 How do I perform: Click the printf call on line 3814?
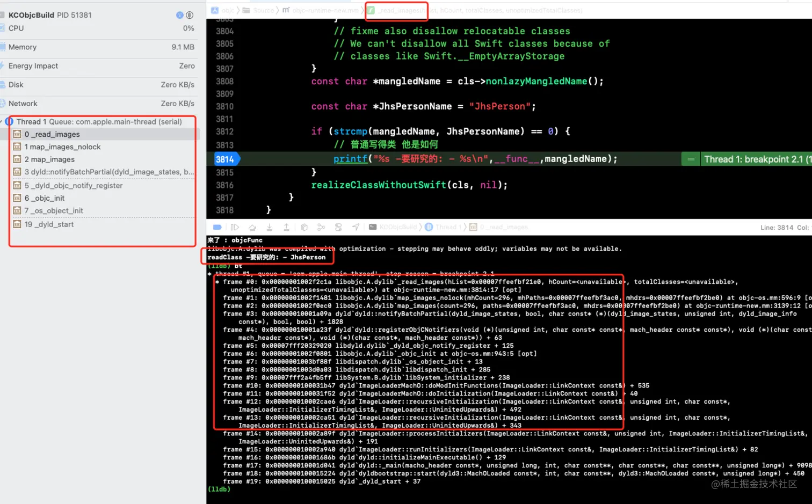[350, 159]
